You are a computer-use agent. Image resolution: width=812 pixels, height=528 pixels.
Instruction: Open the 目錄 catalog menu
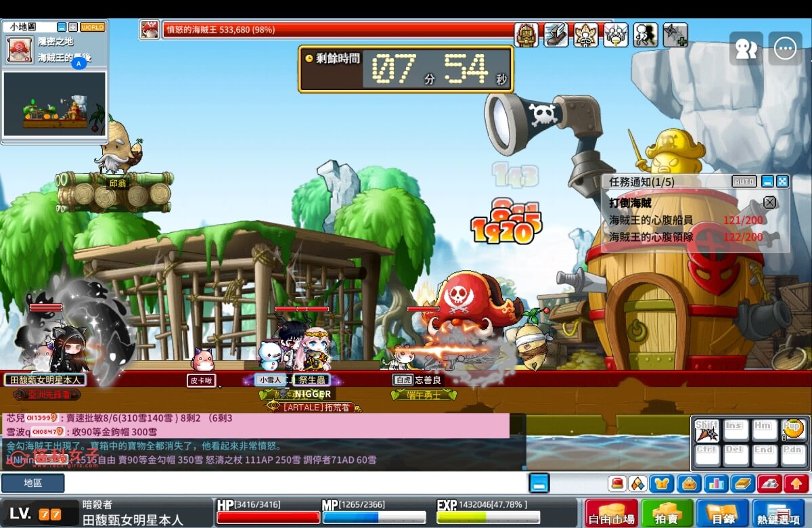[x=723, y=514]
